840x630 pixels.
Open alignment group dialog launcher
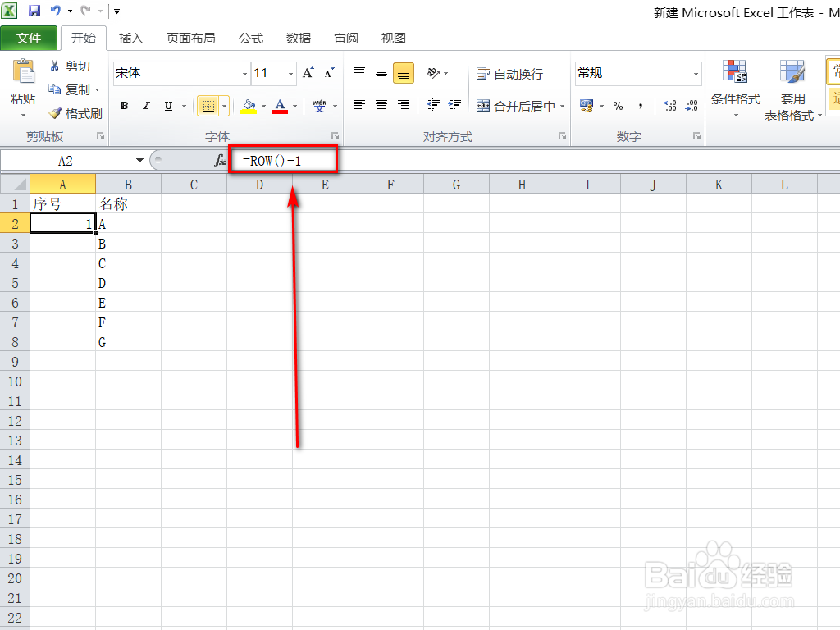(562, 136)
